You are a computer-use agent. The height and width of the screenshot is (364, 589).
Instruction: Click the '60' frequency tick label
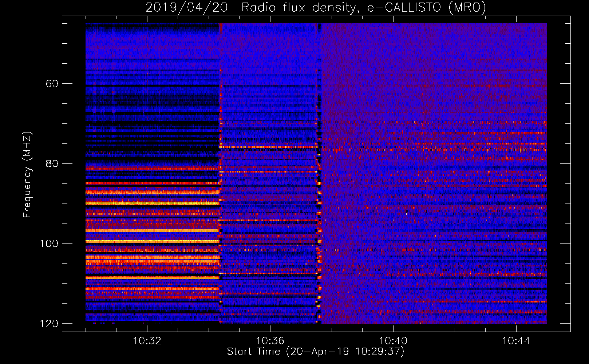52,84
